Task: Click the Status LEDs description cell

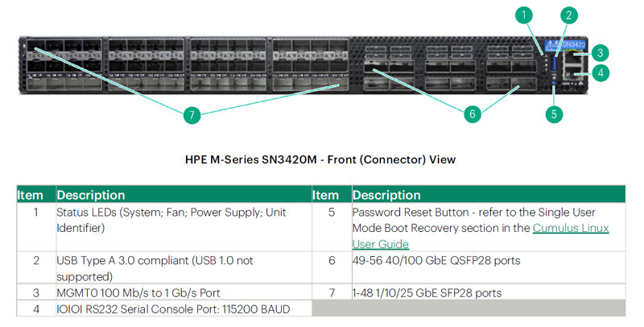Action: (x=171, y=220)
